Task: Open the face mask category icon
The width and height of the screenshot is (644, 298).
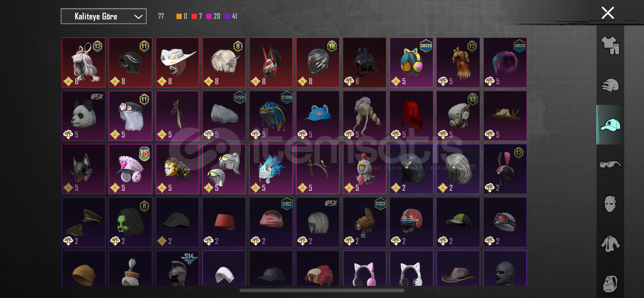Action: (x=610, y=204)
